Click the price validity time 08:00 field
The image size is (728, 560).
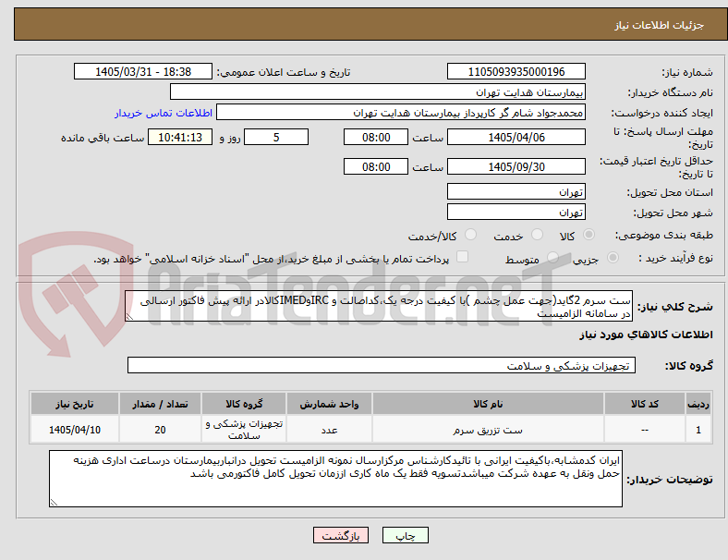coord(376,166)
